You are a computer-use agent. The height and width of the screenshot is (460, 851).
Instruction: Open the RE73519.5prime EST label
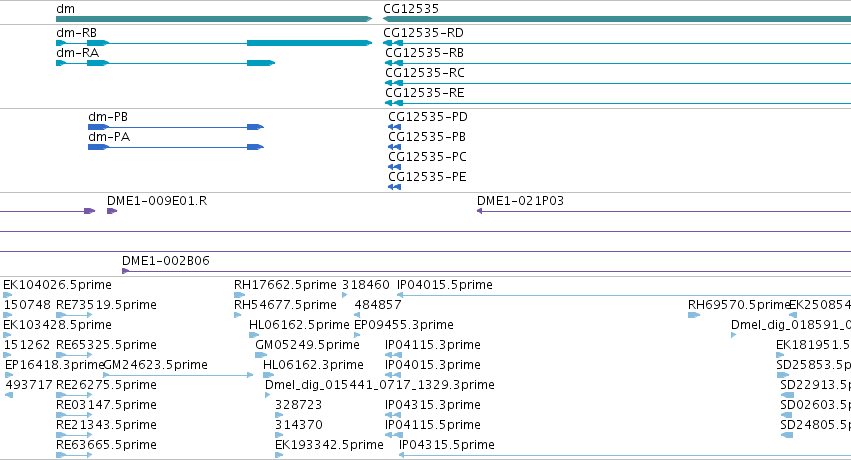106,305
